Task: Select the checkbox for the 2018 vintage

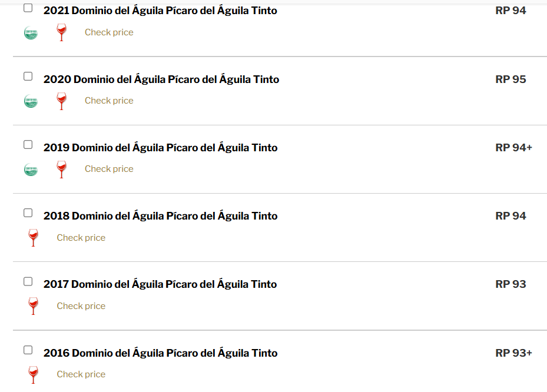Action: [28, 213]
